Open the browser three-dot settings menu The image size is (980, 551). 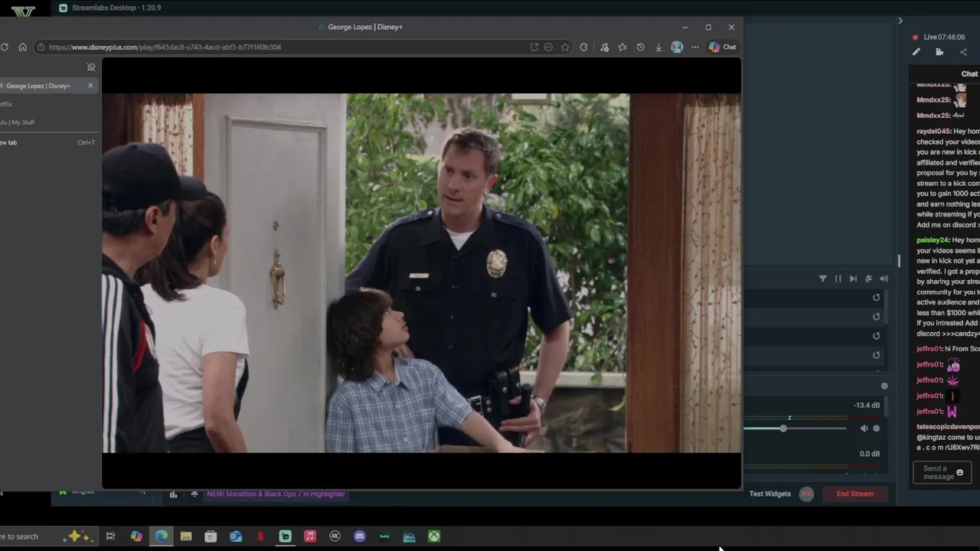[x=695, y=47]
